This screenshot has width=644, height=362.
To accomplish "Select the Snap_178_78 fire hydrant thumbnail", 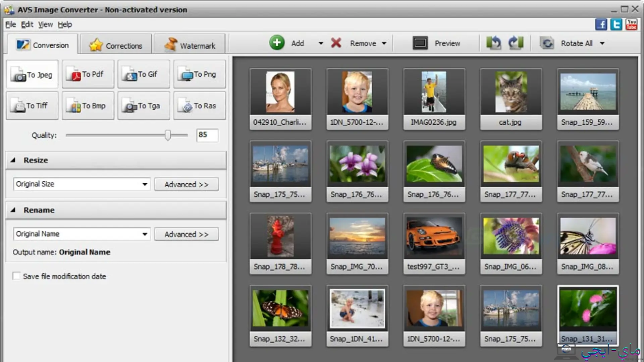I will click(x=280, y=244).
